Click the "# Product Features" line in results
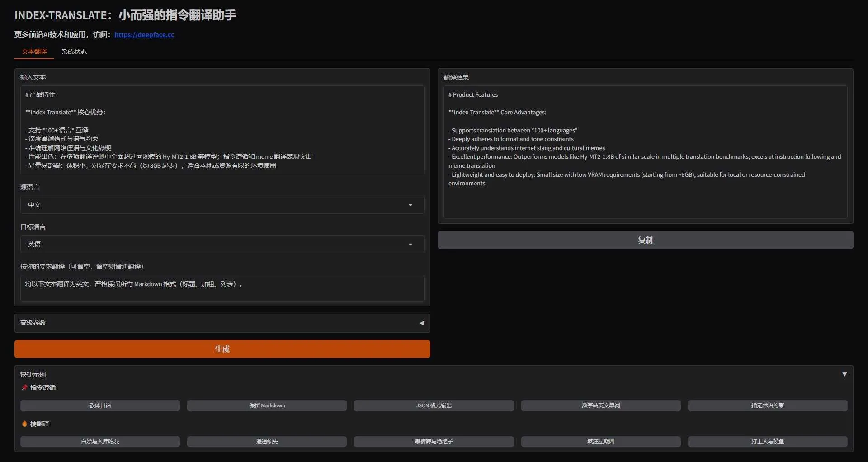 (473, 95)
